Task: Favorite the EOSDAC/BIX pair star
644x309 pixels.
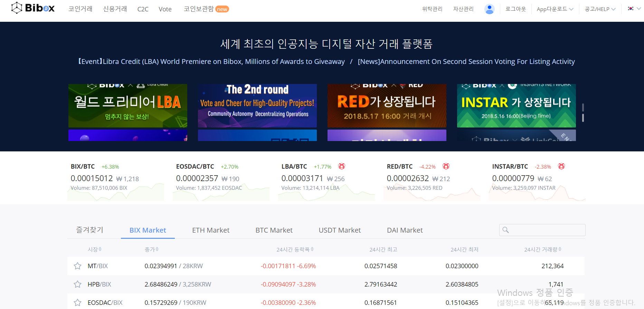Action: coord(77,302)
